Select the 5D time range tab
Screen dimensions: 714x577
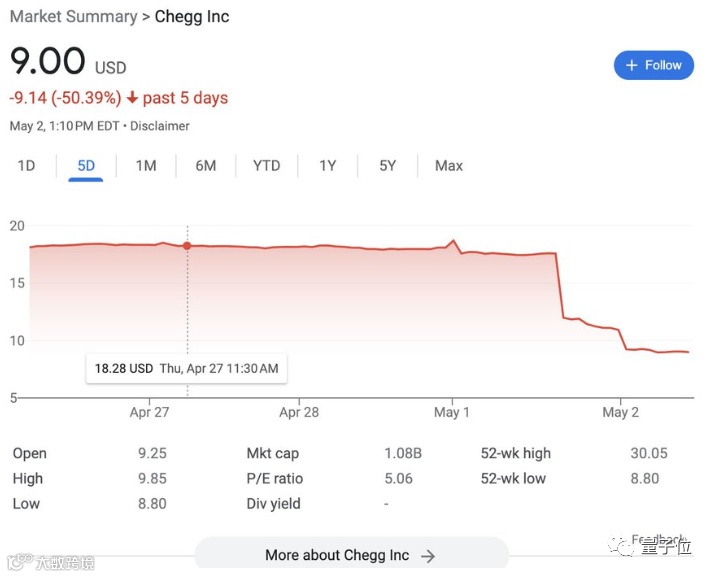pos(86,166)
